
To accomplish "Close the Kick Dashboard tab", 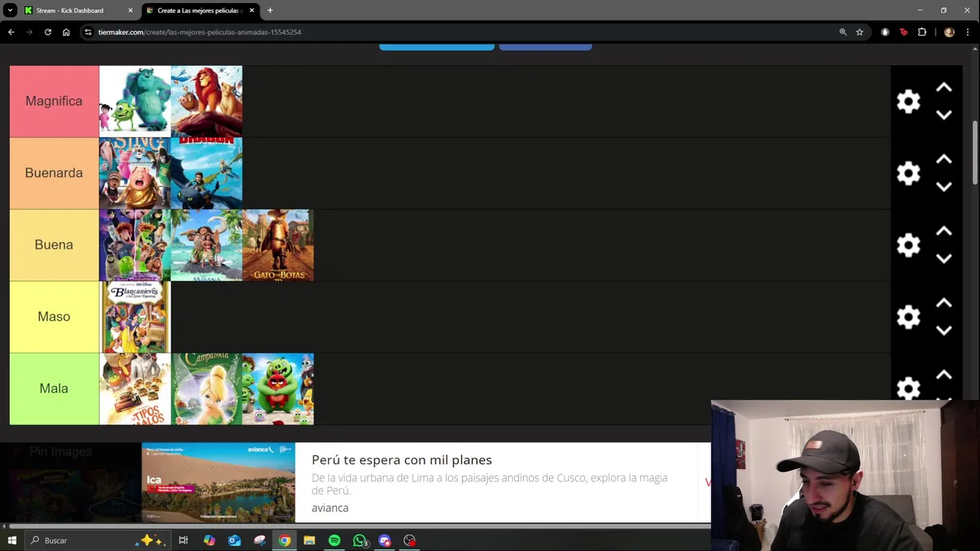I will point(130,11).
